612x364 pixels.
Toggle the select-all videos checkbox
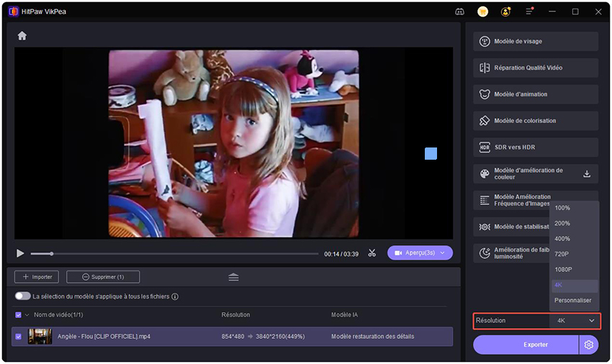pyautogui.click(x=18, y=315)
